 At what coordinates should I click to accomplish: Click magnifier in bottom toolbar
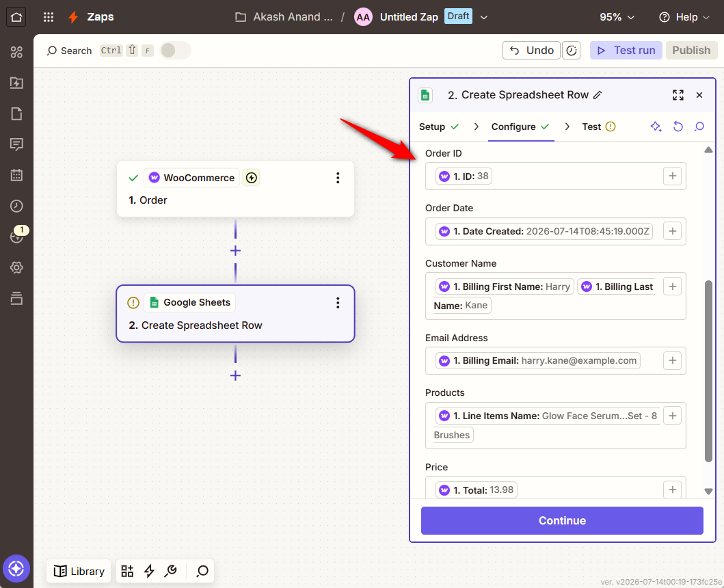202,571
